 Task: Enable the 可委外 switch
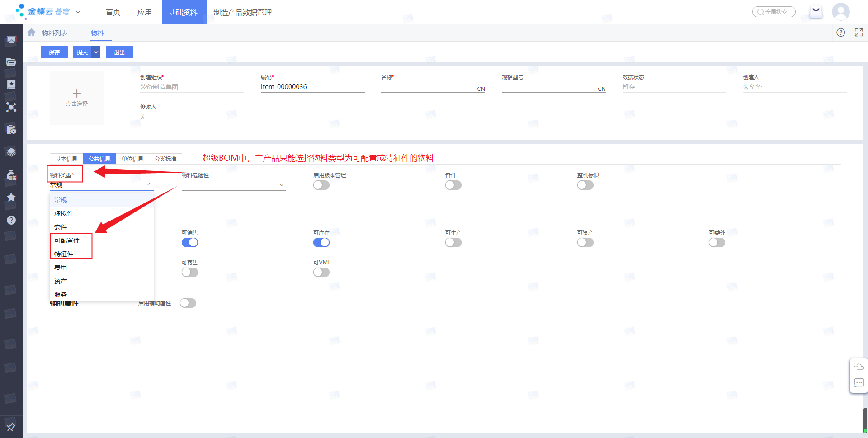(x=717, y=243)
